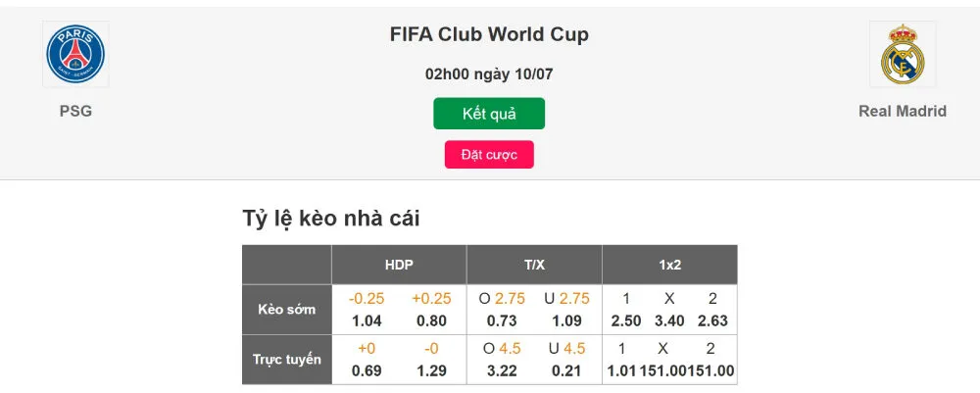Pick early handicap odds 1.04
The image size is (980, 393).
(366, 320)
